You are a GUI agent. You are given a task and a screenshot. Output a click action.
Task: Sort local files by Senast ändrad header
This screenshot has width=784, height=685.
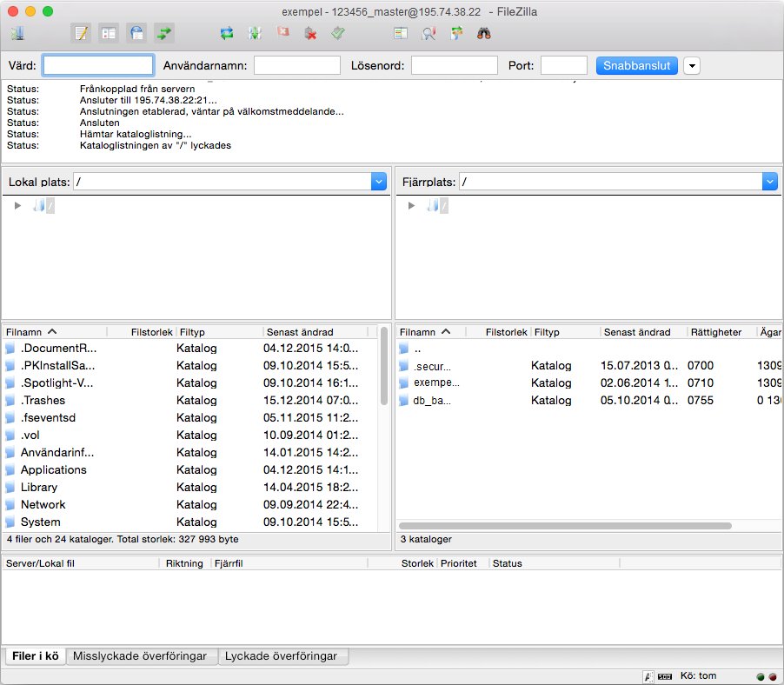point(316,332)
